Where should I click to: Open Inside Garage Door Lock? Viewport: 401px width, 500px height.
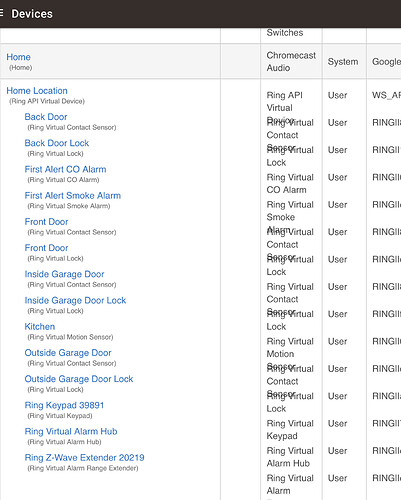click(75, 300)
